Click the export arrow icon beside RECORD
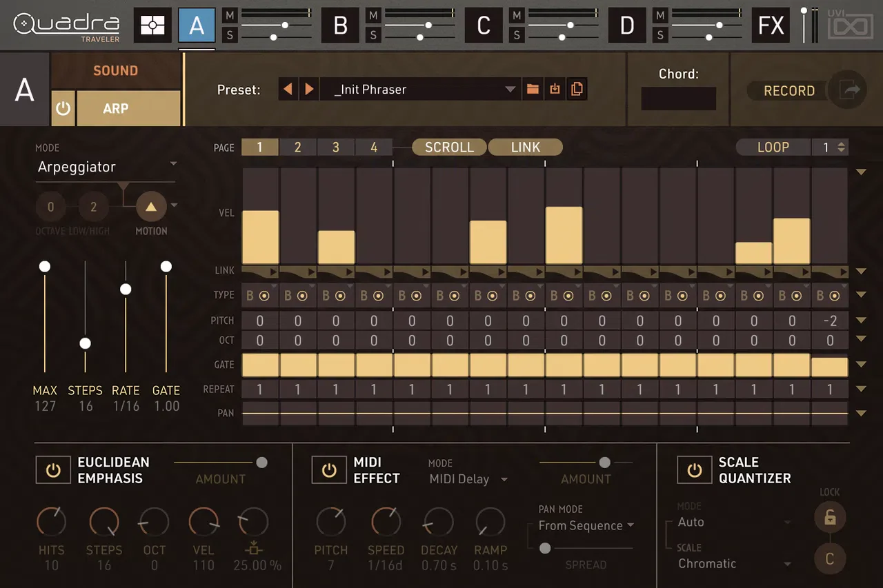The width and height of the screenshot is (883, 588). [846, 90]
